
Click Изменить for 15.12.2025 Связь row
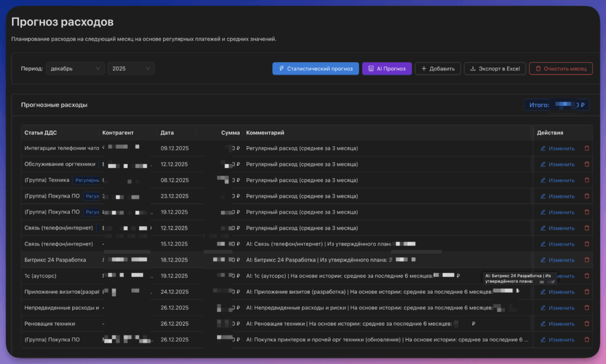(557, 244)
